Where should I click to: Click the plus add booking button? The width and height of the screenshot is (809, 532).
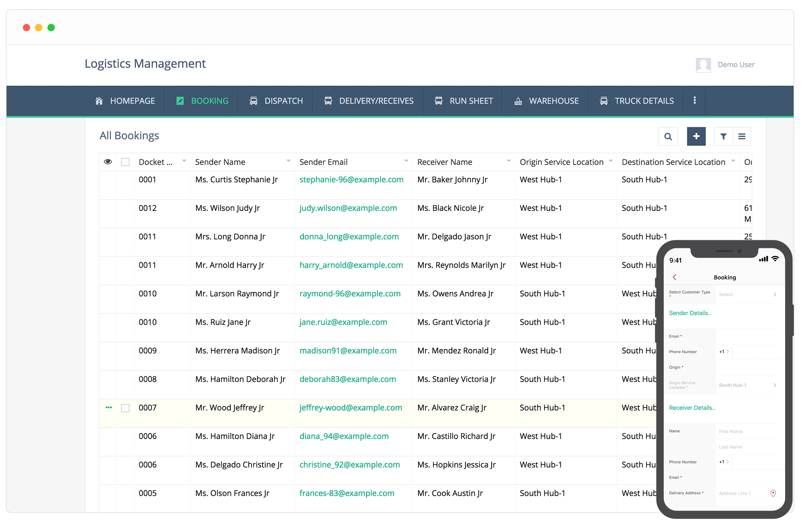coord(696,137)
